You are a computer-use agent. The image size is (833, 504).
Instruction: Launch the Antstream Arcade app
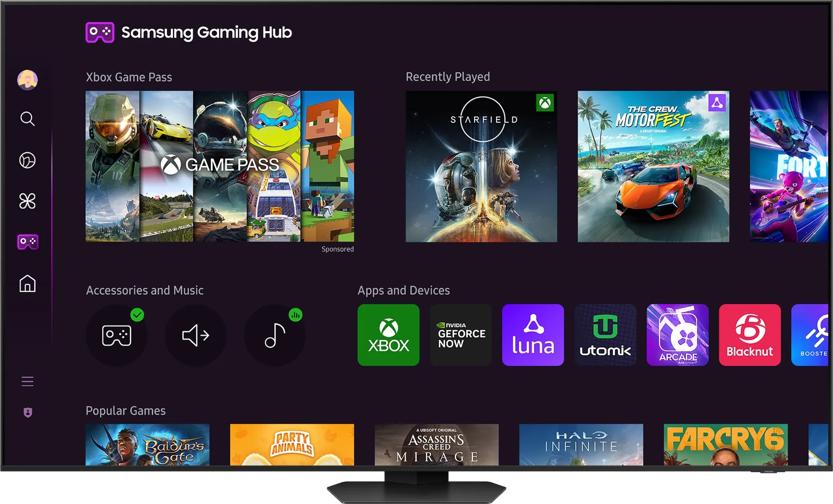(678, 335)
